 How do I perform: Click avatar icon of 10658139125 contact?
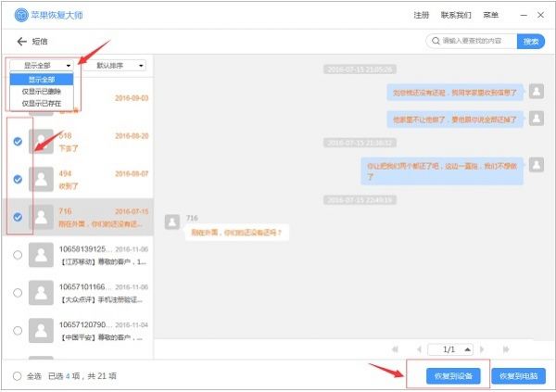pos(41,255)
